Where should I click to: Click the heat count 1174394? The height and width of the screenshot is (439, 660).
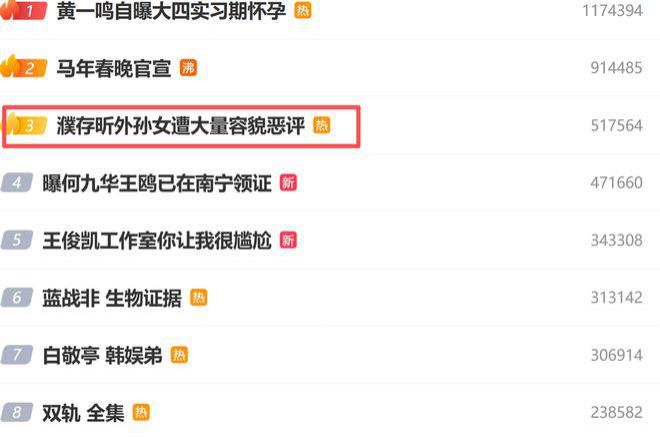[x=612, y=11]
